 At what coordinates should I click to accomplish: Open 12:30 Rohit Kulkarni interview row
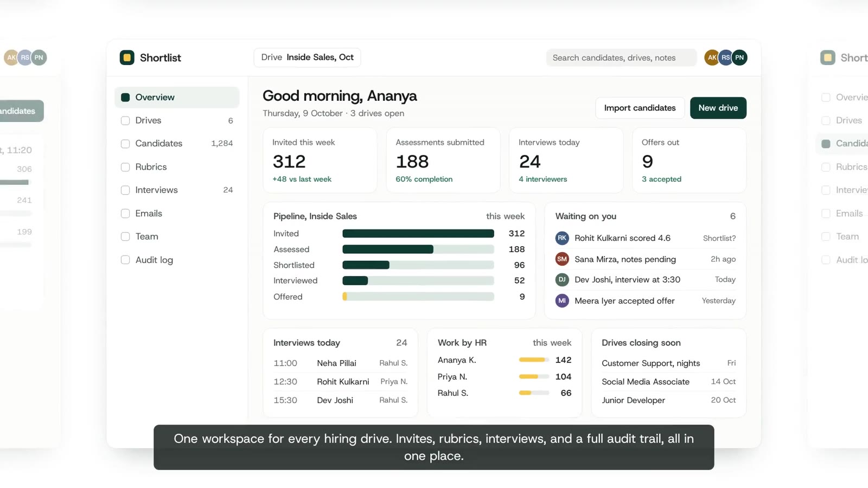point(341,382)
